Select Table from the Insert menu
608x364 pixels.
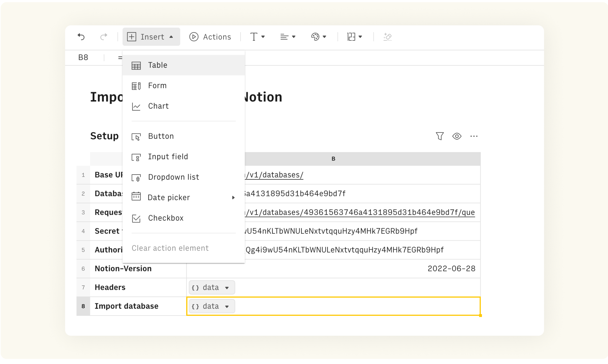pos(184,65)
